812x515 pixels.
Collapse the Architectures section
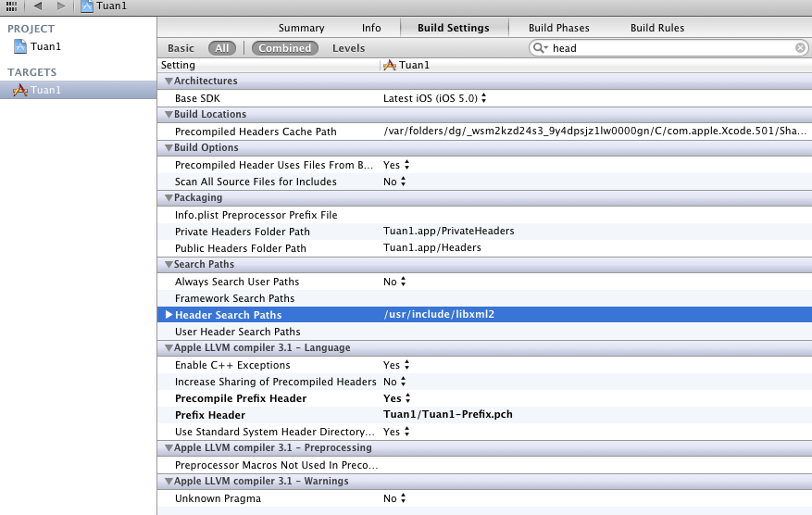169,82
